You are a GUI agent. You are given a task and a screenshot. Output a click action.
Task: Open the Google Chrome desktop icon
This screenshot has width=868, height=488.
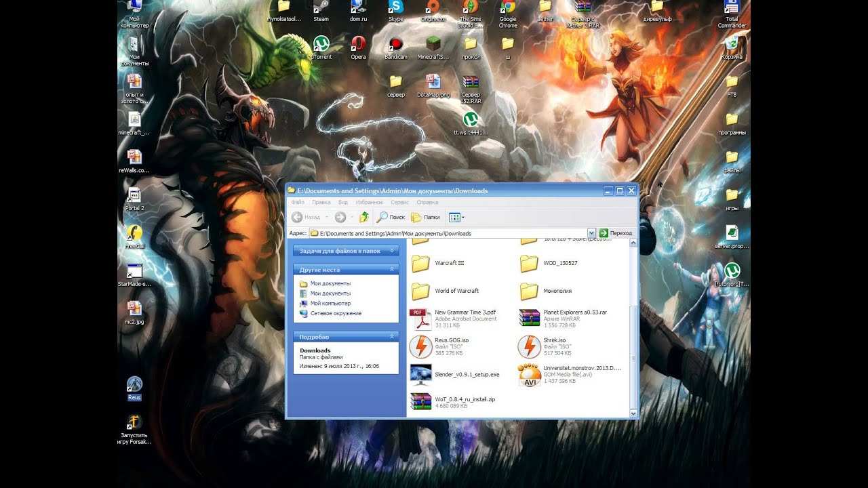(508, 14)
